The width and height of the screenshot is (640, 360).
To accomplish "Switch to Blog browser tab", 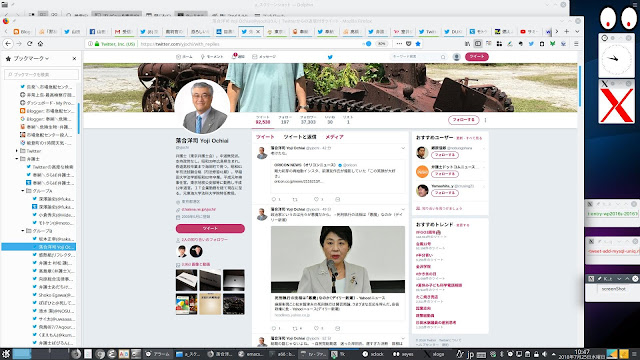I will tap(22, 31).
